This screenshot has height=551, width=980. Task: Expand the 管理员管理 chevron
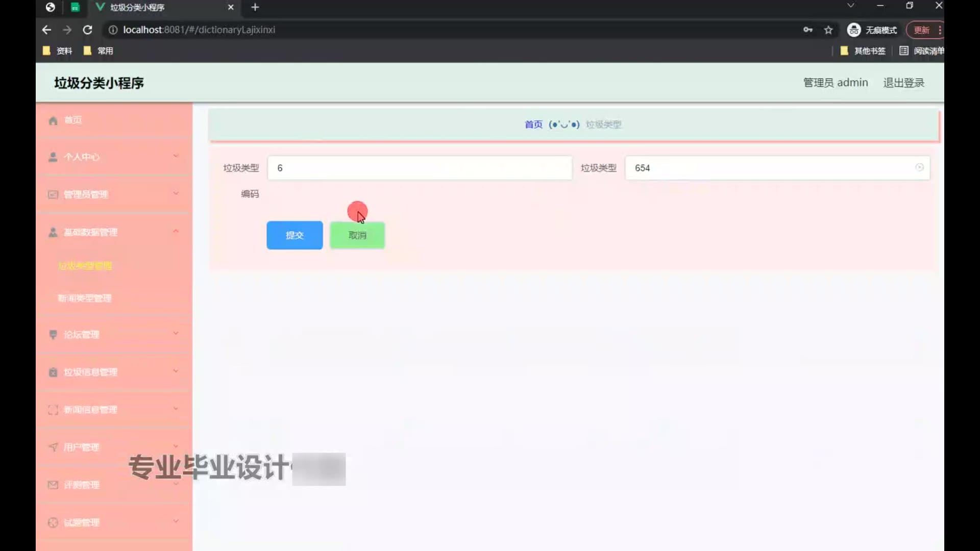(176, 193)
